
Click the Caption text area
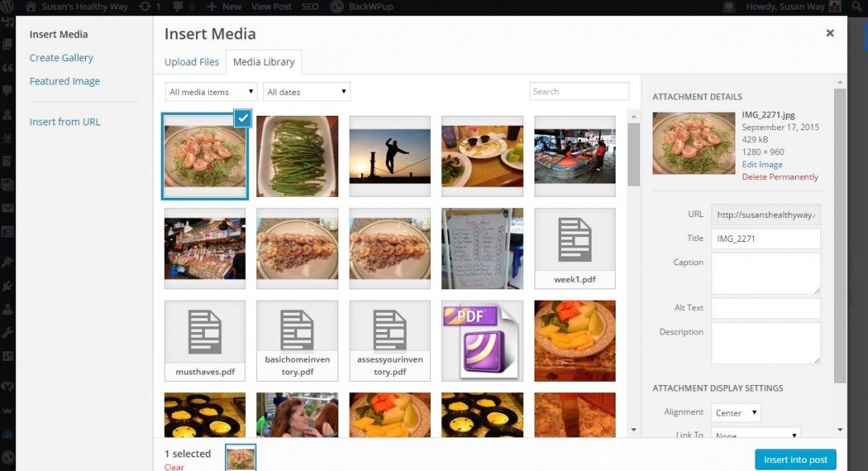(766, 273)
